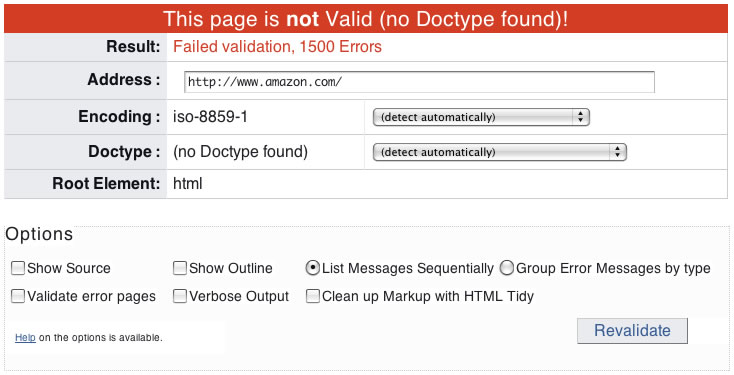Open the Help link on options
The height and width of the screenshot is (375, 734).
25,338
